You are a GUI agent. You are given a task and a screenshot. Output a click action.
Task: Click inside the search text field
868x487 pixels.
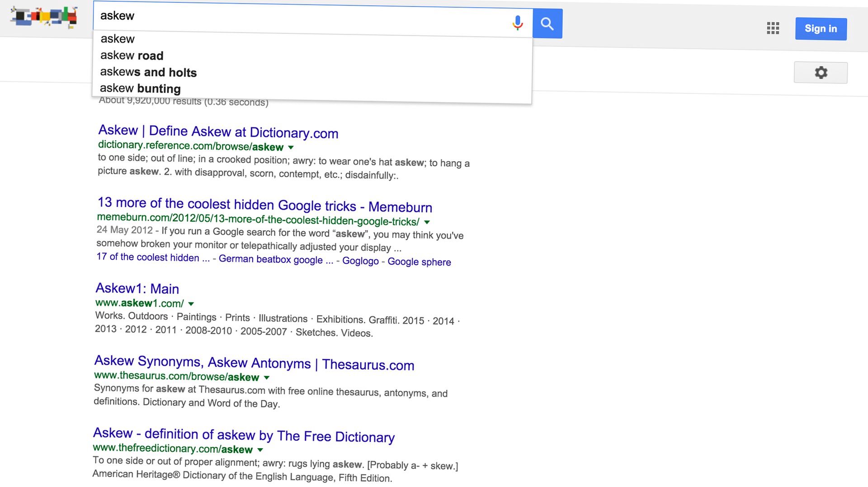(x=298, y=16)
